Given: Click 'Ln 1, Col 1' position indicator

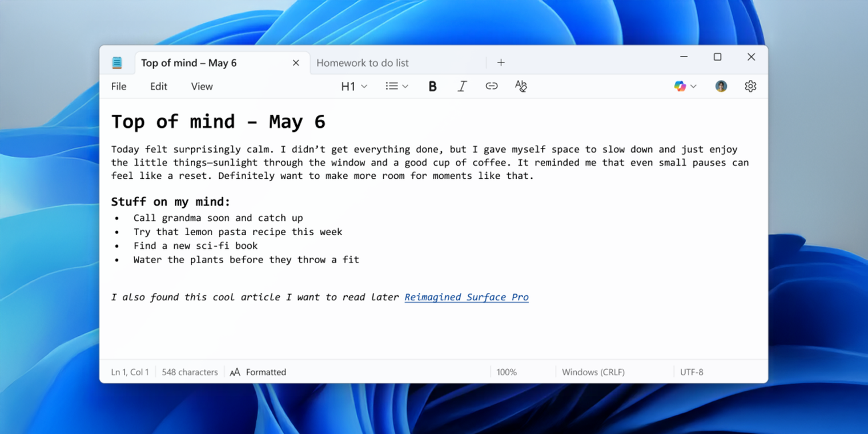Looking at the screenshot, I should tap(130, 372).
